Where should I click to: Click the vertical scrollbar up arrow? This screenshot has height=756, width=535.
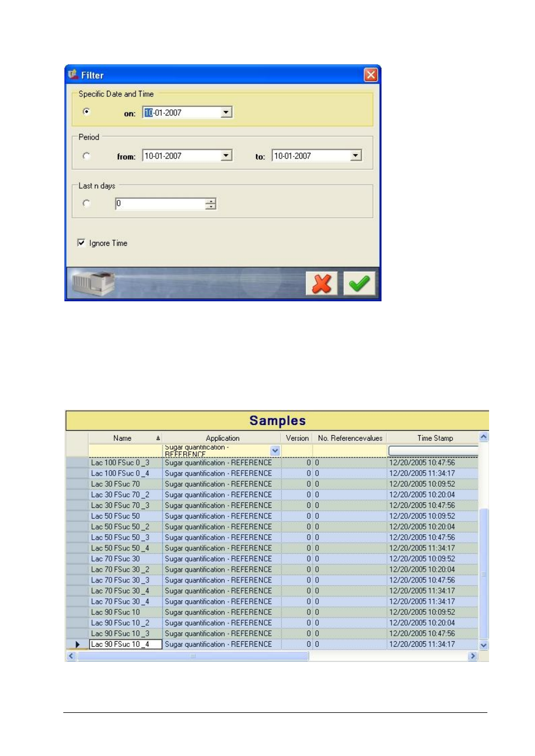click(484, 437)
